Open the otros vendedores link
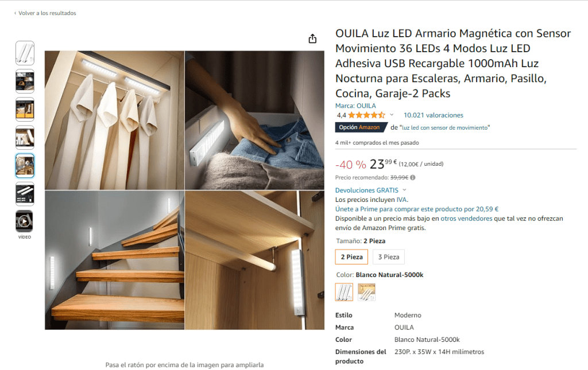 click(x=466, y=219)
